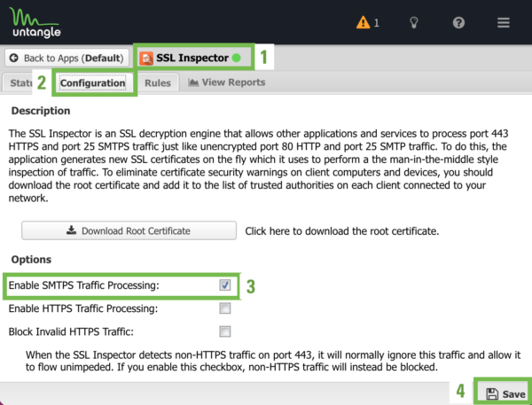
Task: Click the Untangle logo
Action: (x=35, y=22)
